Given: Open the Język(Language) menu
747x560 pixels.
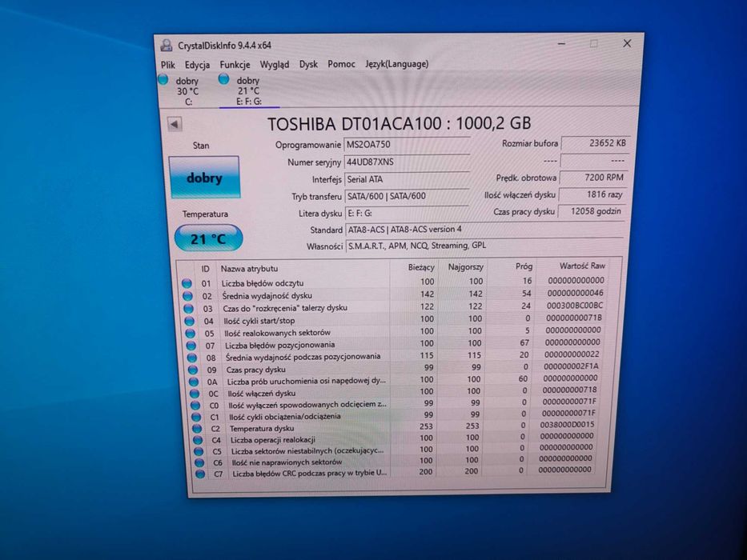Looking at the screenshot, I should (x=397, y=64).
